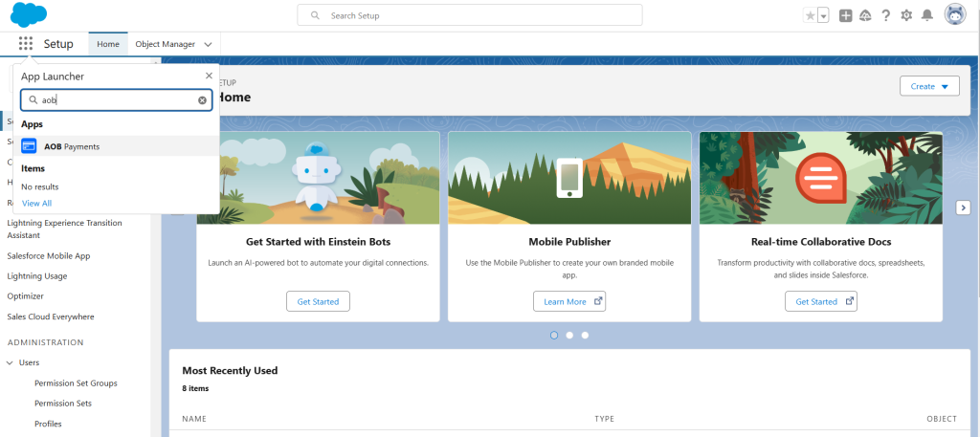Viewport: 980px width, 437px height.
Task: Click the Mobile Publisher card illustration
Action: [569, 178]
